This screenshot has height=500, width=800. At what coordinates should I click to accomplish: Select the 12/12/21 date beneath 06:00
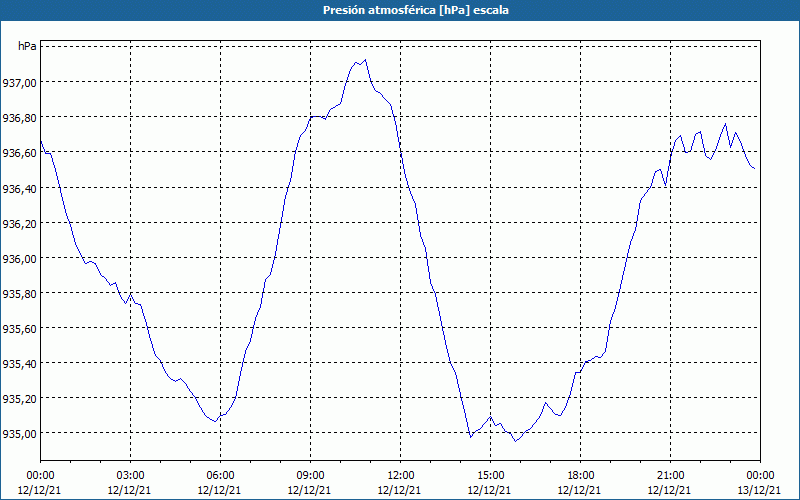point(220,490)
